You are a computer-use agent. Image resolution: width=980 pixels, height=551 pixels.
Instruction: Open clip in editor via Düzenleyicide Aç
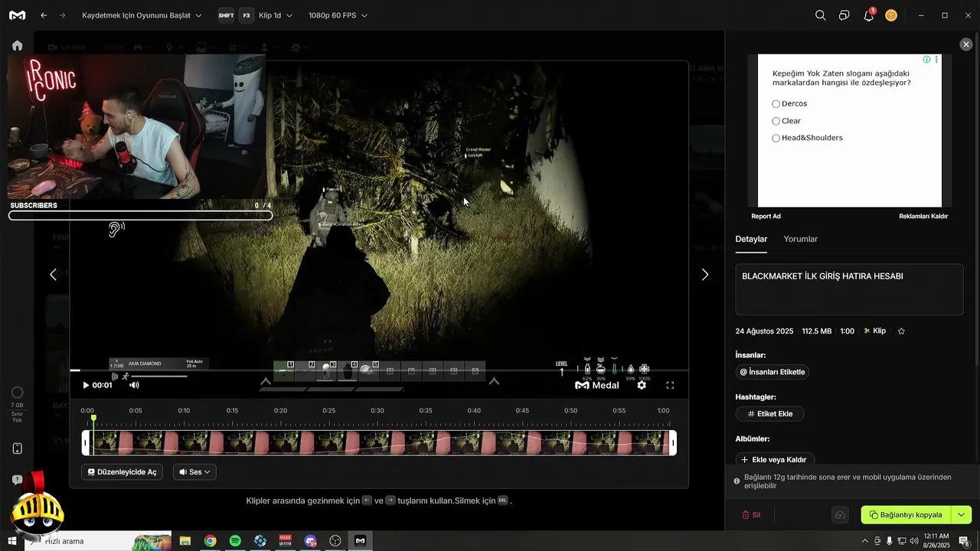[x=122, y=472]
